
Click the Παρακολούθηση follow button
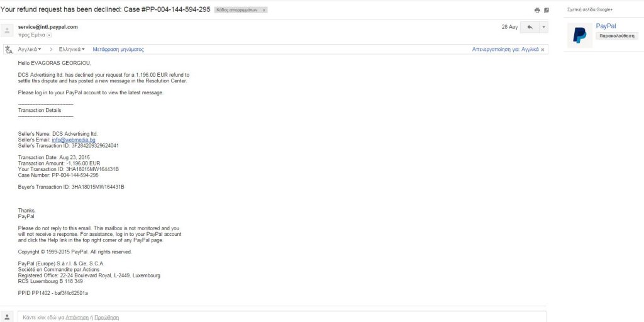[x=616, y=36]
